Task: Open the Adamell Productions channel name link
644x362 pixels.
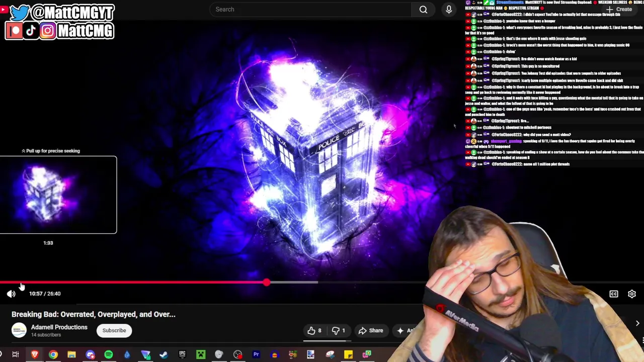Action: coord(59,327)
